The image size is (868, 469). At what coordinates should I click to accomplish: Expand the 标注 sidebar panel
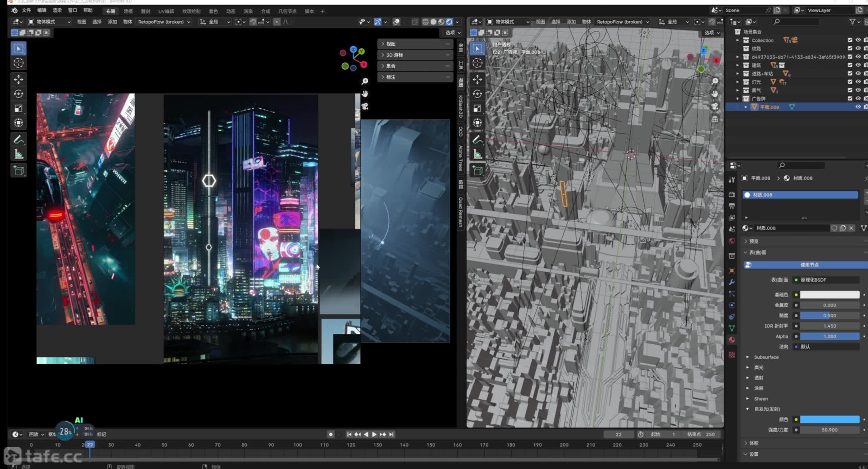415,77
